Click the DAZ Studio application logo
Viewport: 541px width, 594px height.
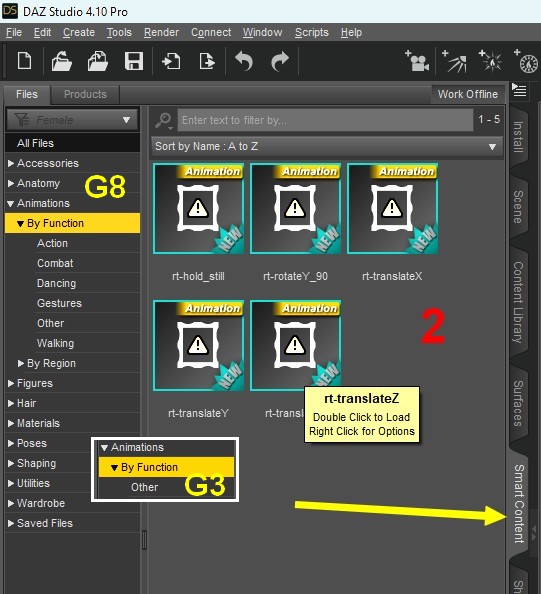point(10,11)
